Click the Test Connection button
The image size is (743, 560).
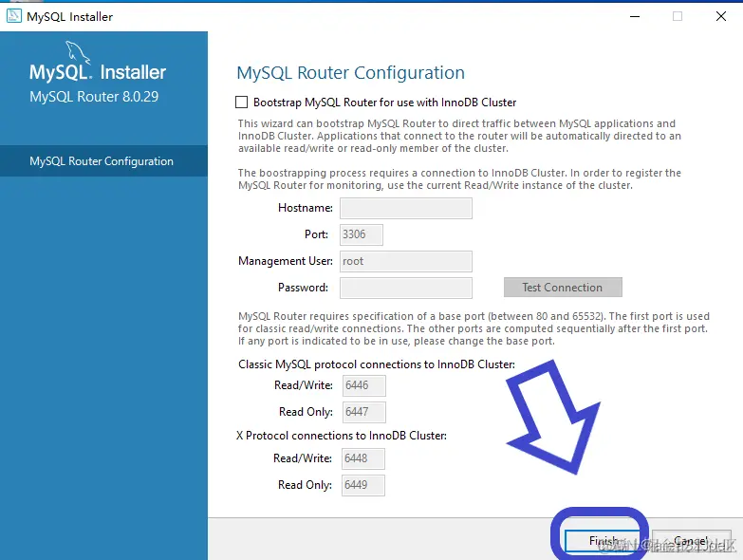pyautogui.click(x=563, y=287)
